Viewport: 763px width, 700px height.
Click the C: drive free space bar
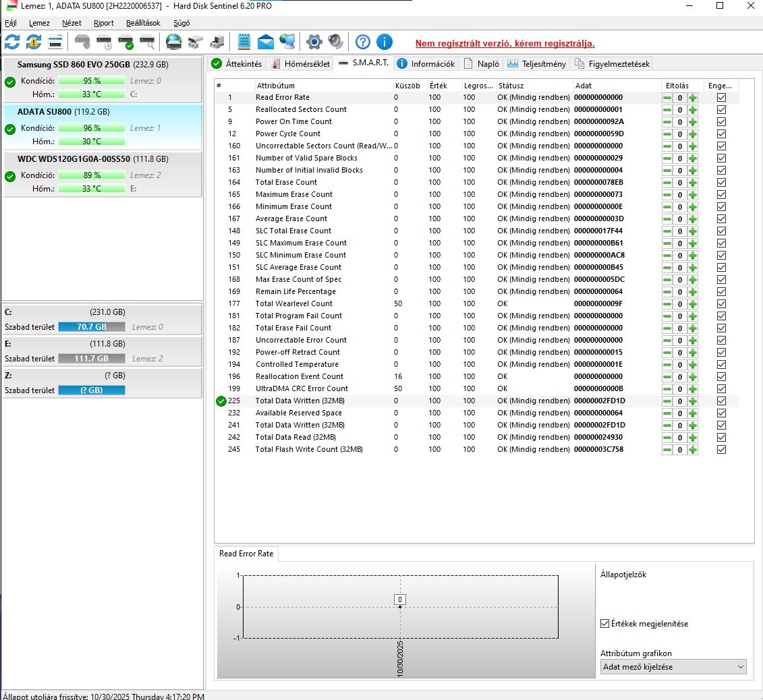pyautogui.click(x=92, y=327)
